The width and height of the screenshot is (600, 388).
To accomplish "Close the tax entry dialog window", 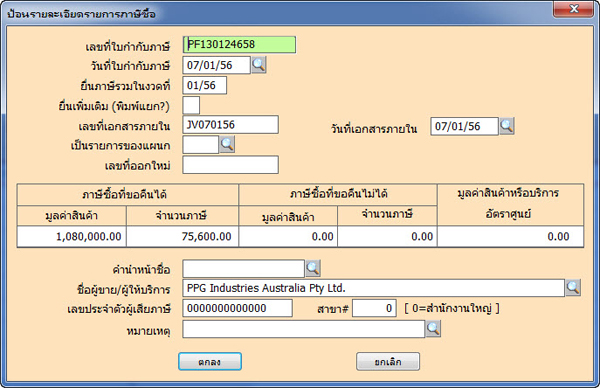I will tap(573, 9).
